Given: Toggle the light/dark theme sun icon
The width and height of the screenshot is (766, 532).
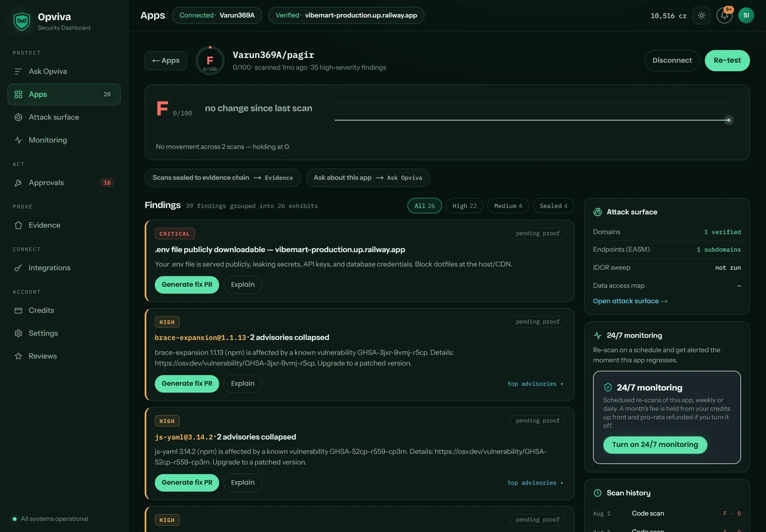Looking at the screenshot, I should point(701,15).
